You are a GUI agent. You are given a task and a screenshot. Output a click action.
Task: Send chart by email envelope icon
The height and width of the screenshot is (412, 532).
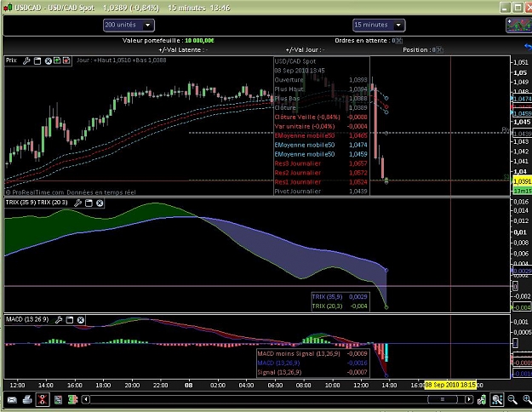point(12,400)
